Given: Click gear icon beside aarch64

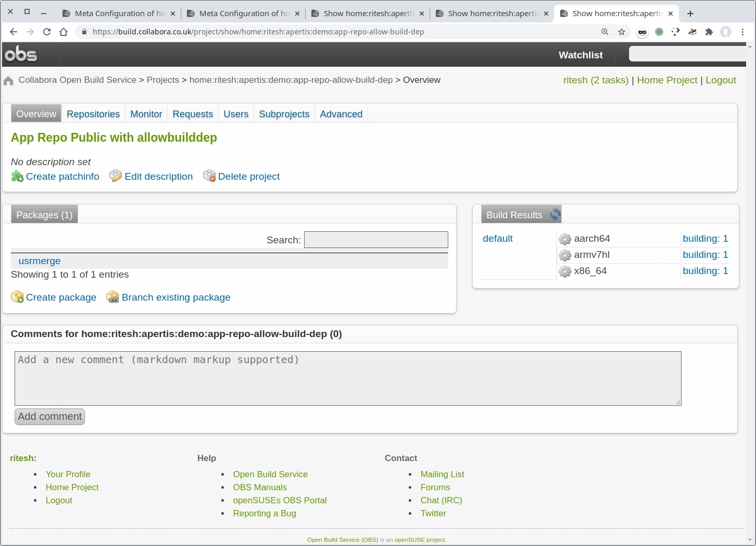Looking at the screenshot, I should pyautogui.click(x=565, y=239).
